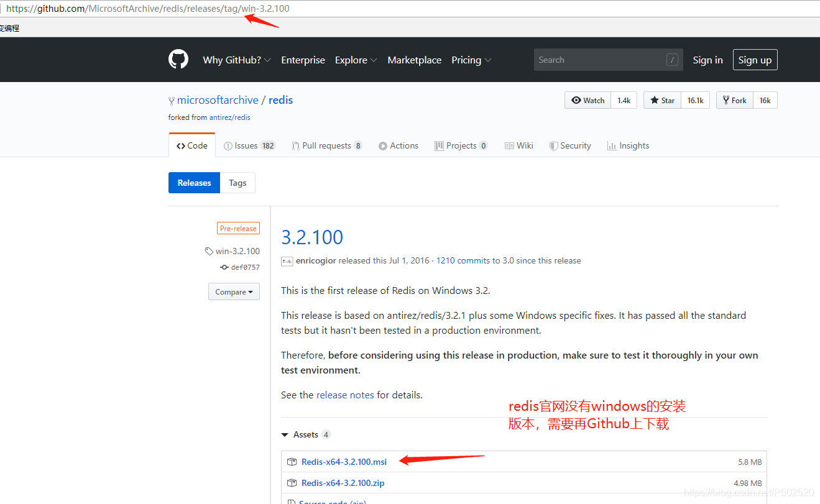Image resolution: width=820 pixels, height=504 pixels.
Task: Focus the GitHub Search field
Action: point(608,60)
